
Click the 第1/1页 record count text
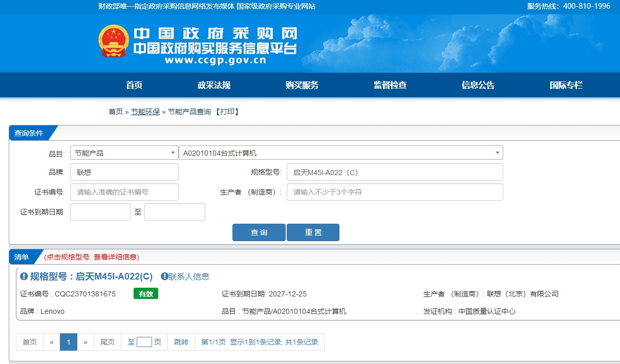click(x=260, y=342)
